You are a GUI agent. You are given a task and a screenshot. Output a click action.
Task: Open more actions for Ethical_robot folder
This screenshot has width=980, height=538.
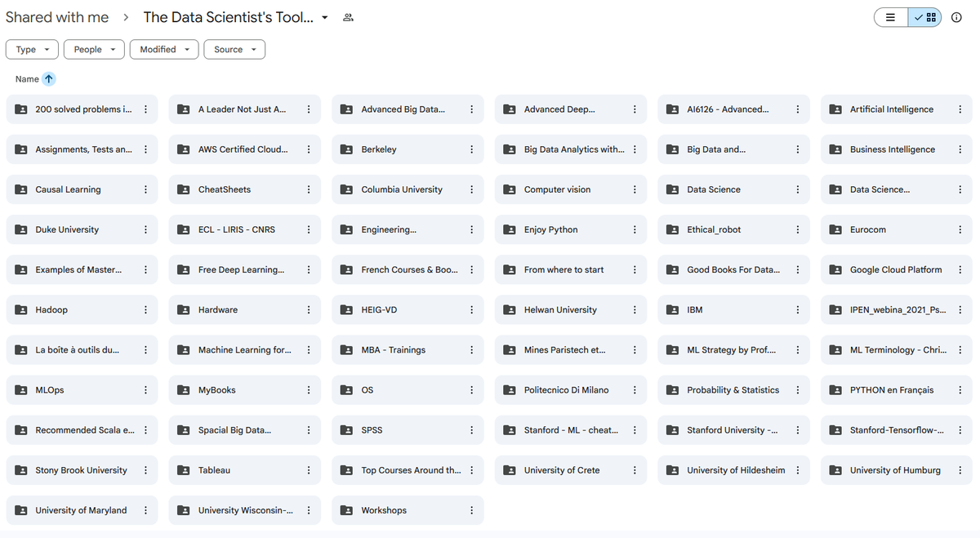point(798,230)
